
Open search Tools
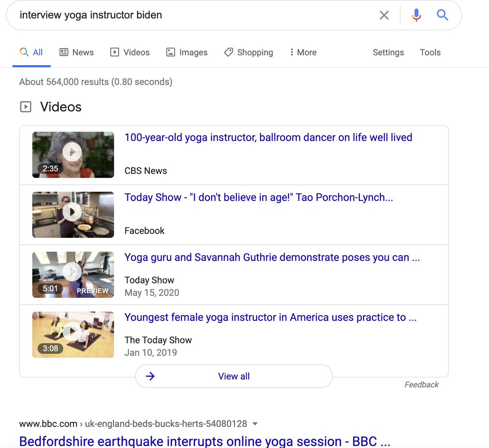point(430,52)
